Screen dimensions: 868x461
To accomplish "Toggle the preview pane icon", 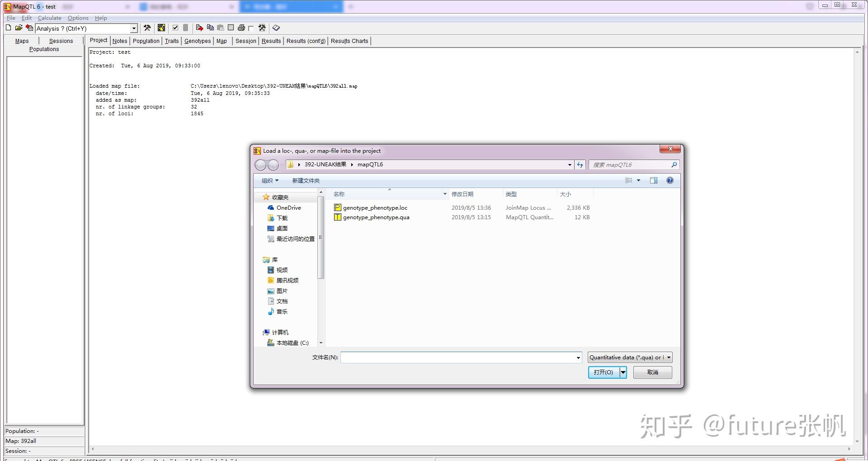I will (x=654, y=180).
